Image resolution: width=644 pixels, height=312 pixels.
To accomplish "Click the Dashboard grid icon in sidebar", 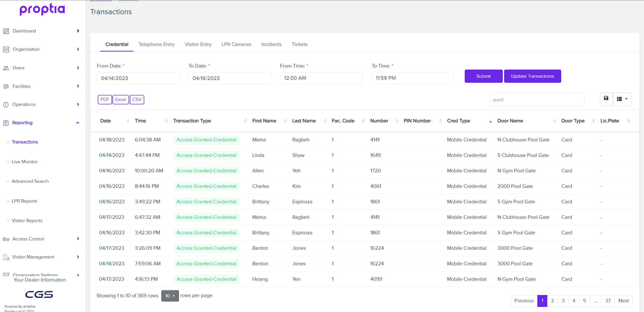I will (x=6, y=31).
